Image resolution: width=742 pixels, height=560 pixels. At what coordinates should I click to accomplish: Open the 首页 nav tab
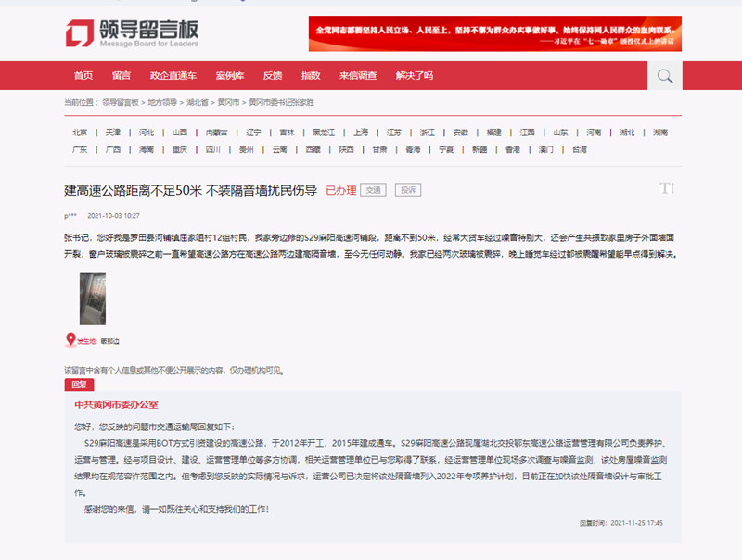click(83, 76)
